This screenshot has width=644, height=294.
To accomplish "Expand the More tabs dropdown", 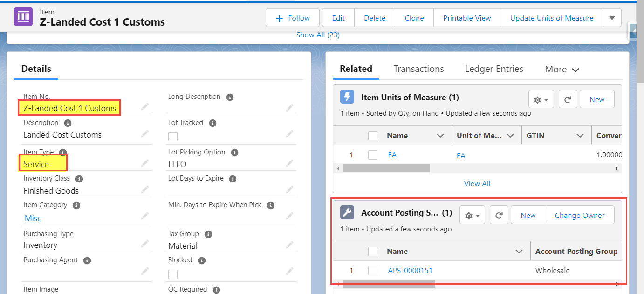I will [x=562, y=69].
